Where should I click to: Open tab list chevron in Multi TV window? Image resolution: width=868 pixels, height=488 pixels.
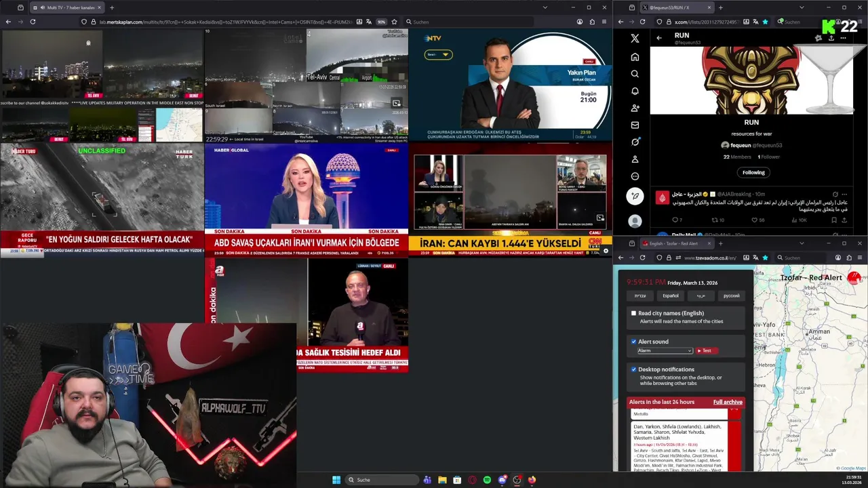tap(545, 7)
